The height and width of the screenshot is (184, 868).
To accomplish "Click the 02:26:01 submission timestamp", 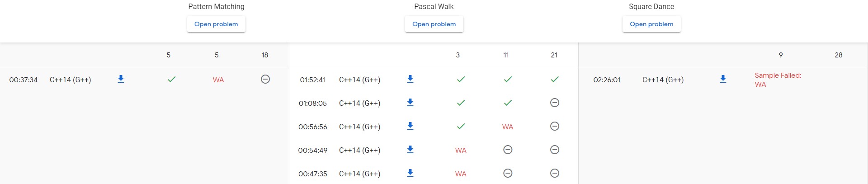I will [607, 80].
